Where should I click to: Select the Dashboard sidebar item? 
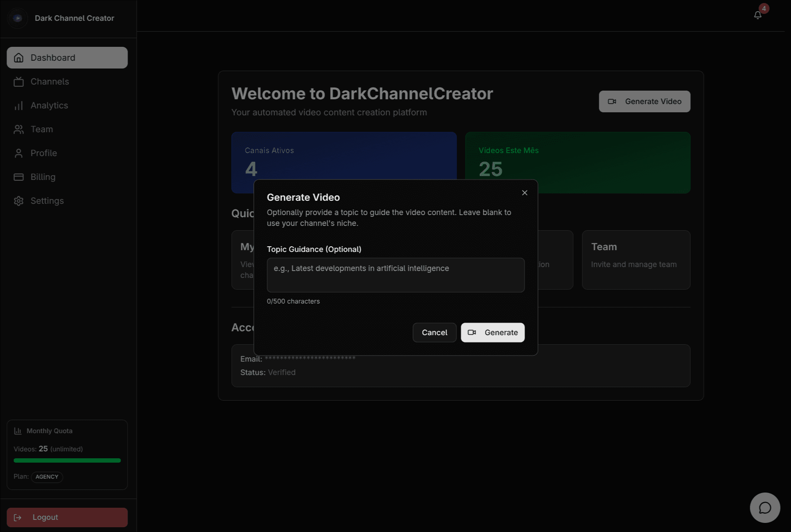coord(67,57)
